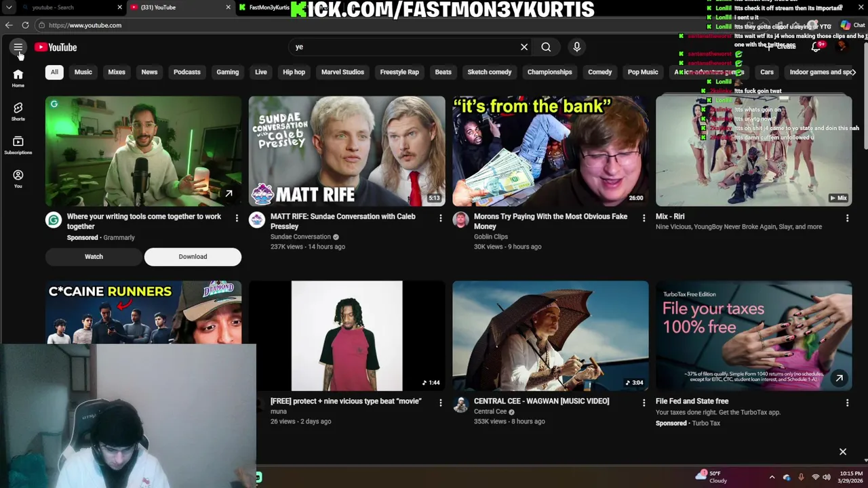Click the YouTube logo
The image size is (868, 488).
point(56,47)
